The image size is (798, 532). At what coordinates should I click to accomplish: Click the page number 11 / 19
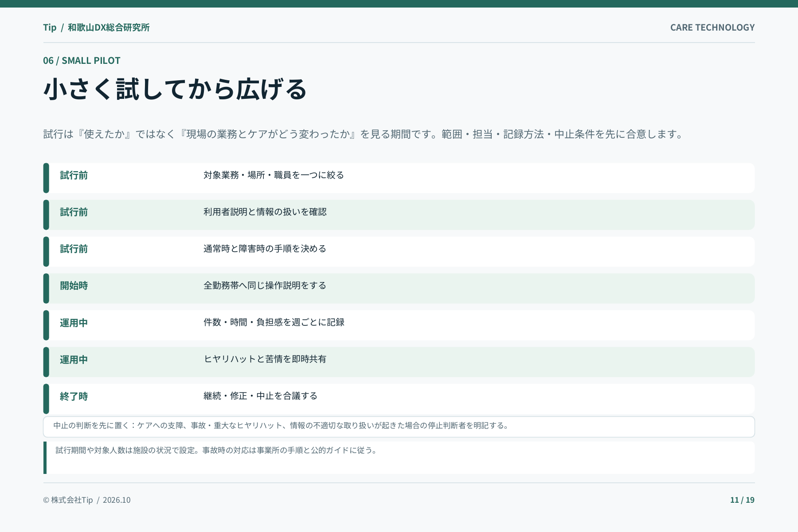pyautogui.click(x=742, y=500)
